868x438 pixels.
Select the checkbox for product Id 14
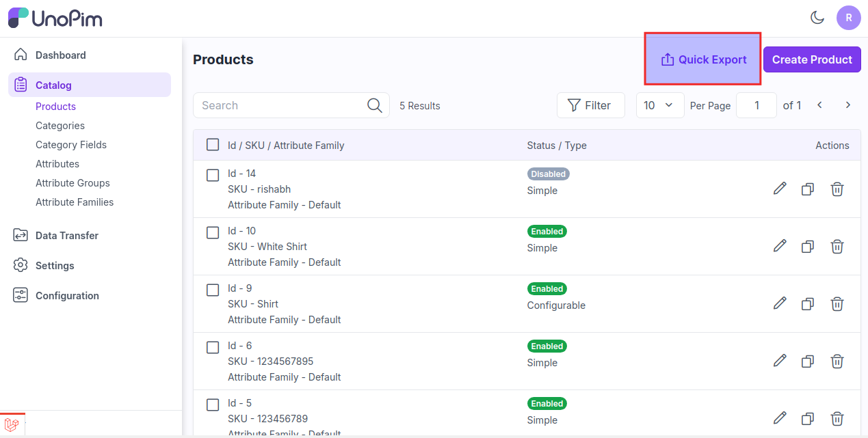tap(213, 175)
